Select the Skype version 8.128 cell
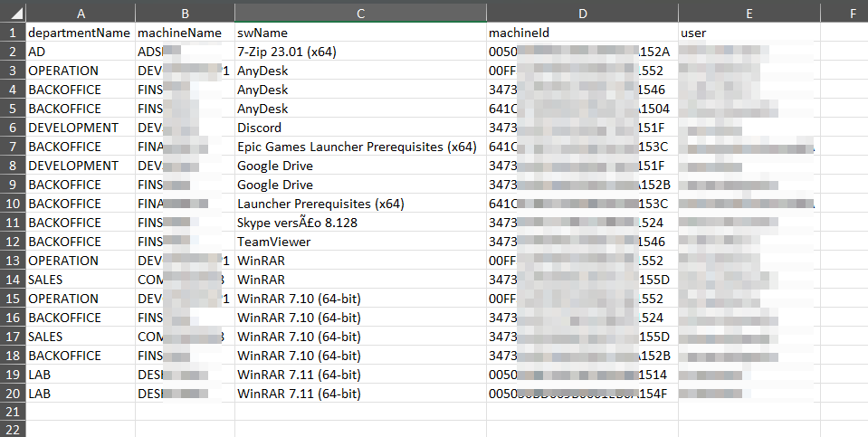The width and height of the screenshot is (868, 437). point(360,223)
